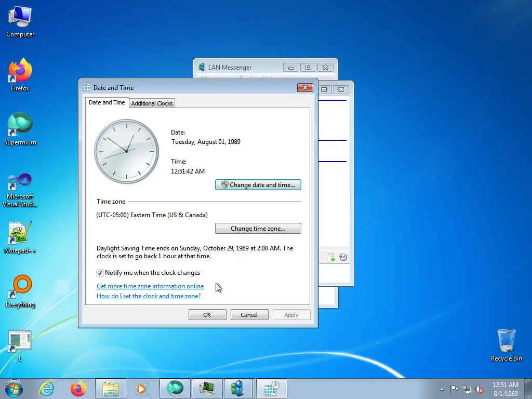This screenshot has height=399, width=532.
Task: Click Change date and time button
Action: pos(258,185)
